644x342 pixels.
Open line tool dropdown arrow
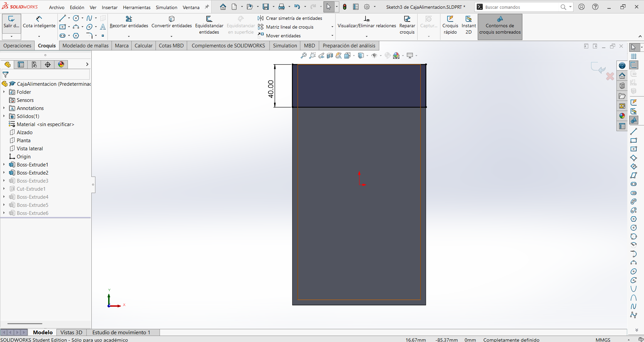pos(69,18)
